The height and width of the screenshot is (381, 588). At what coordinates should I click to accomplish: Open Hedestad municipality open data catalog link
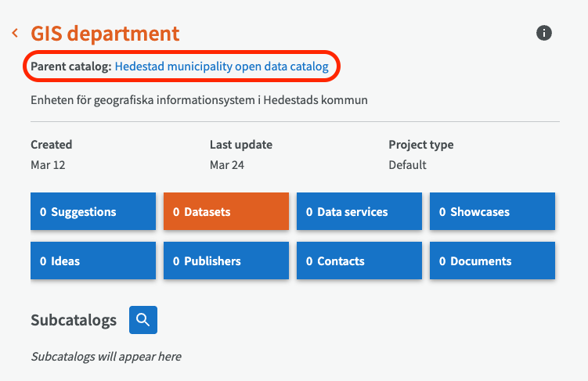tap(222, 66)
